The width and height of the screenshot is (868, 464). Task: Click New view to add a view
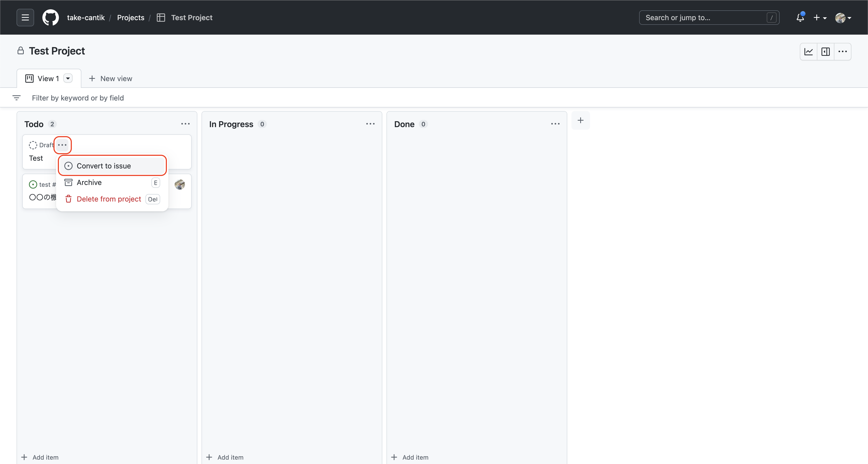[111, 79]
